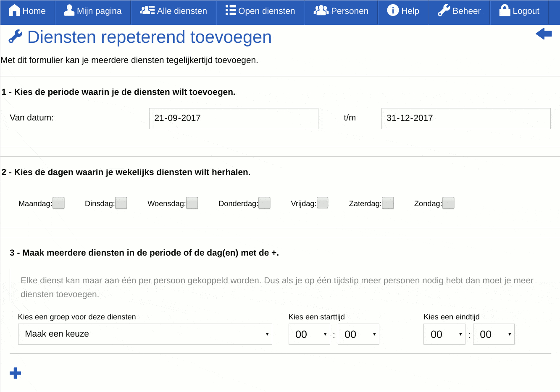
Task: Check the Vrijdag day checkbox
Action: tap(323, 203)
